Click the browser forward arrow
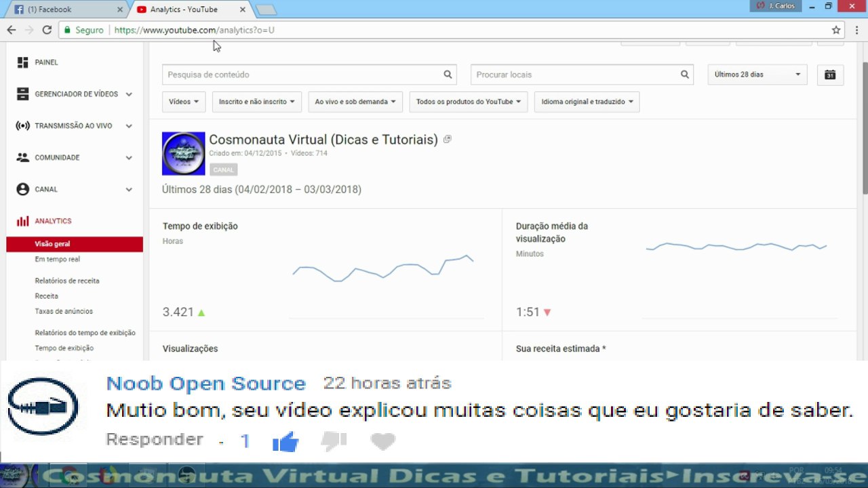 (x=29, y=30)
